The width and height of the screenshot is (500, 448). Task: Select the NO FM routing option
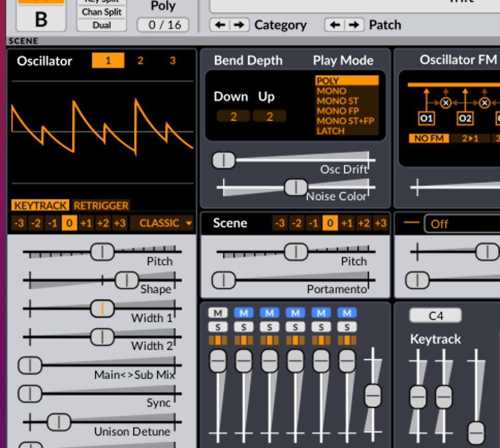428,138
